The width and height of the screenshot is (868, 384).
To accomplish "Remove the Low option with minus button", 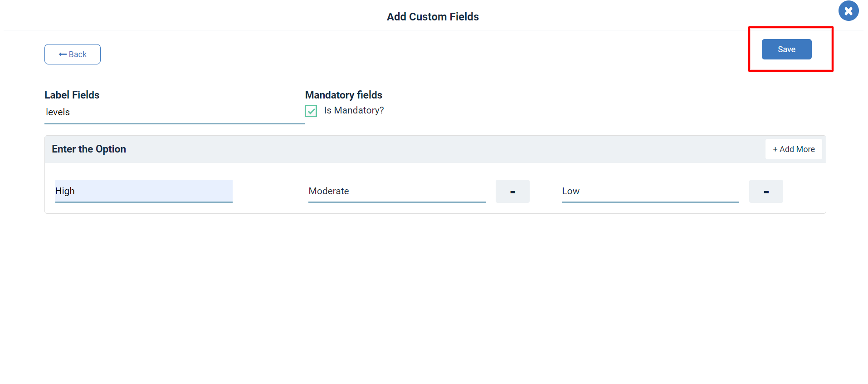I will 766,192.
